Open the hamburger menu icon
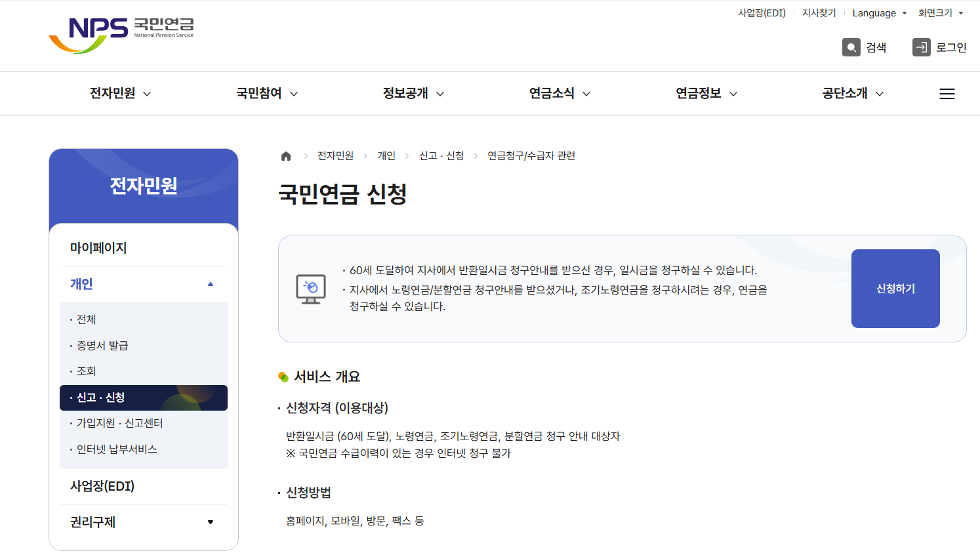Screen dimensions: 980x553 click(x=947, y=93)
